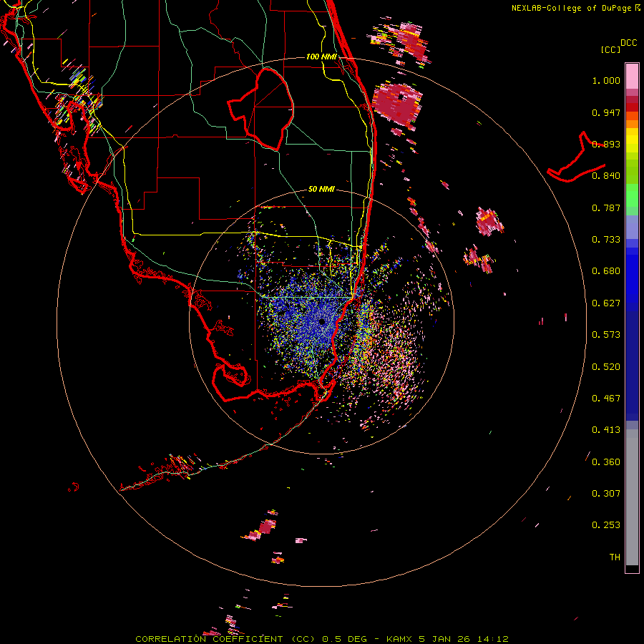The height and width of the screenshot is (644, 644).
Task: Click the 0.787 scale value
Action: 606,208
